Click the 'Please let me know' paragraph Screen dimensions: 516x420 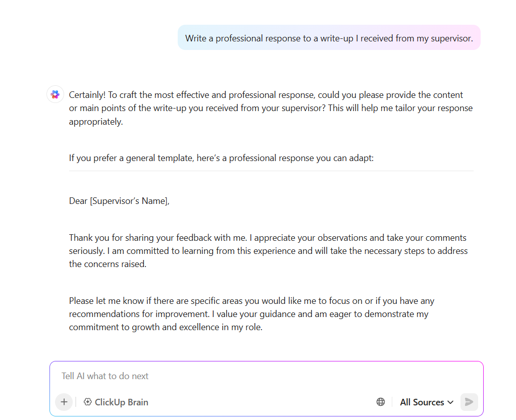coord(252,314)
